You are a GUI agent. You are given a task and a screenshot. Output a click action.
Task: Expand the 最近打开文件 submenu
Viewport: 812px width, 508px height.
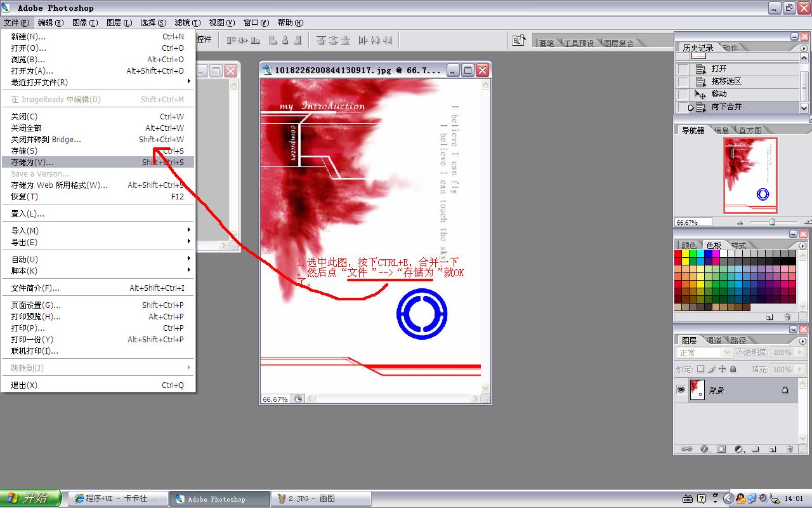pos(98,82)
